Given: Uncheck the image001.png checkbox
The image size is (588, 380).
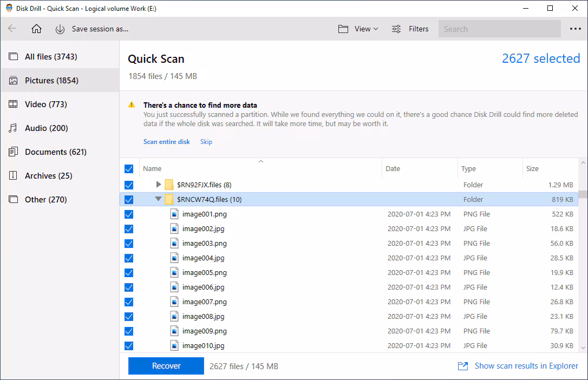Looking at the screenshot, I should pos(129,214).
